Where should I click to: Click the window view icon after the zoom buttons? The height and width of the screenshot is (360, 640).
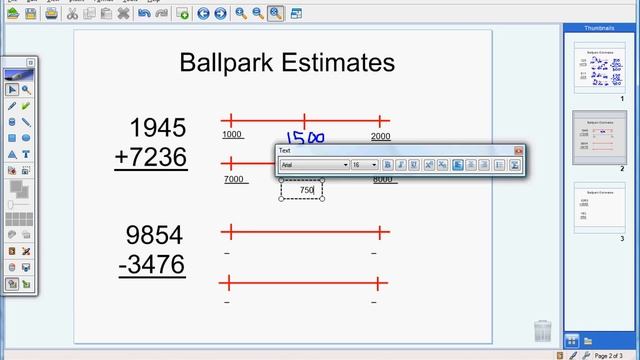click(296, 13)
